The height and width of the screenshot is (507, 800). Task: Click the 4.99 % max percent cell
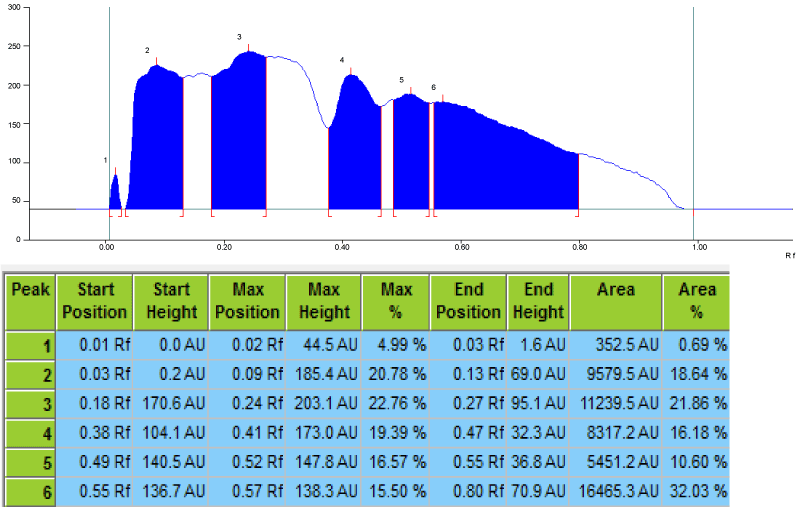click(x=395, y=345)
